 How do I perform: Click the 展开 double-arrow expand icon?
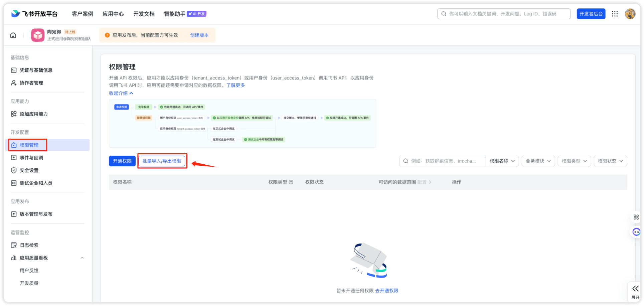635,289
